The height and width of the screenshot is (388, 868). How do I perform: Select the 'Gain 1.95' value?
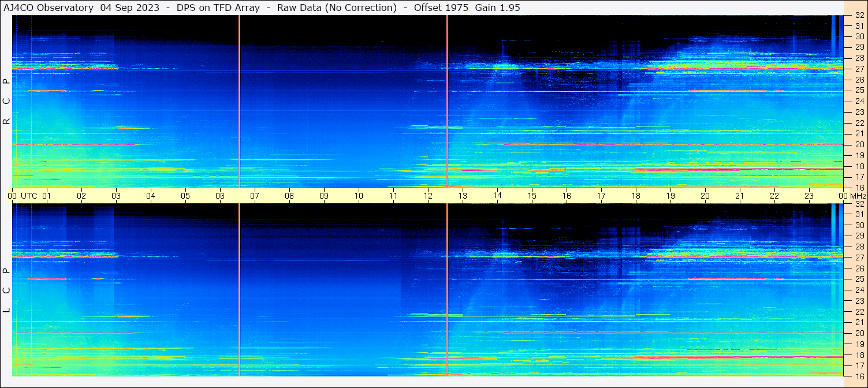497,8
